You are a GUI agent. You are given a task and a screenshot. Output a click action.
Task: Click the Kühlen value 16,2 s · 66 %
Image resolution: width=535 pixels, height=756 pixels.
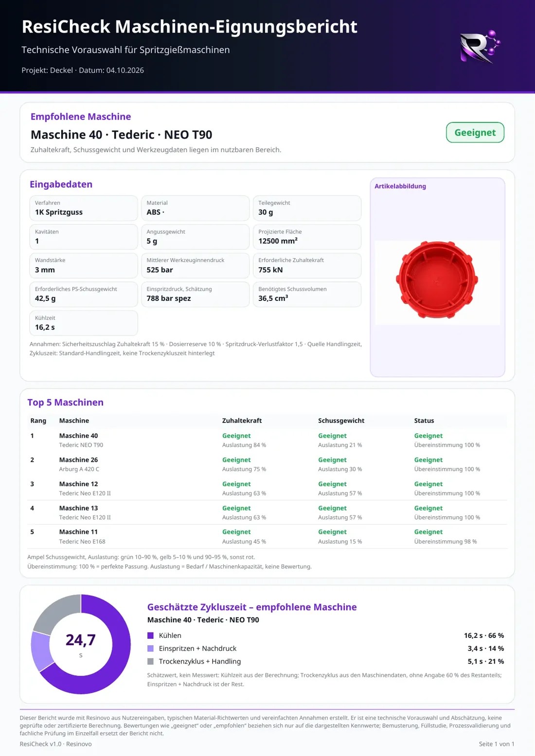tap(484, 635)
